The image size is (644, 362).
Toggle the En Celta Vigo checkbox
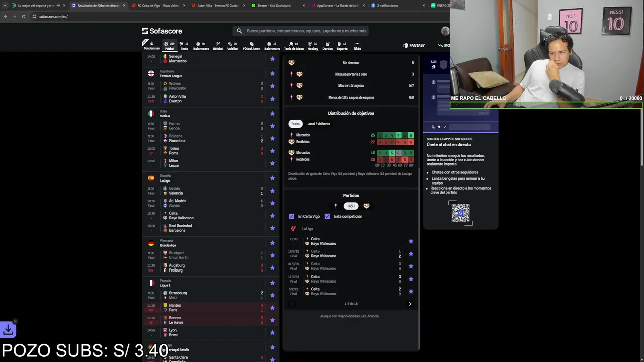291,216
